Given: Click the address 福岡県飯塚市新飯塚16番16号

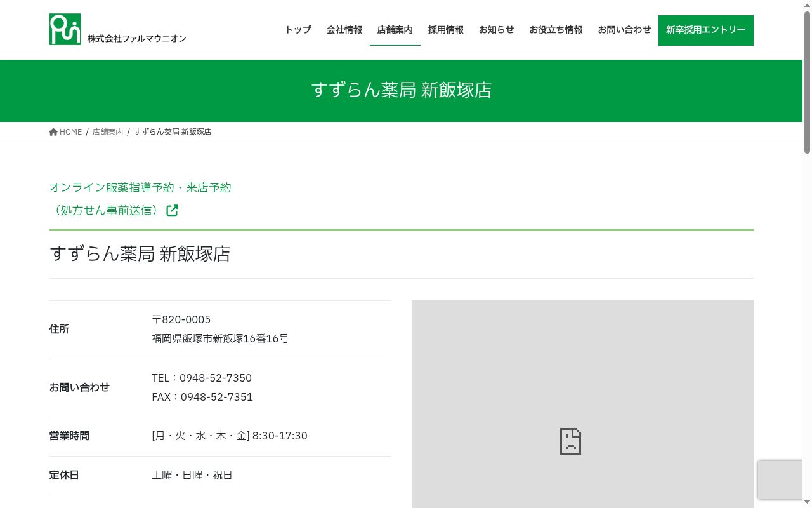Looking at the screenshot, I should pyautogui.click(x=221, y=338).
